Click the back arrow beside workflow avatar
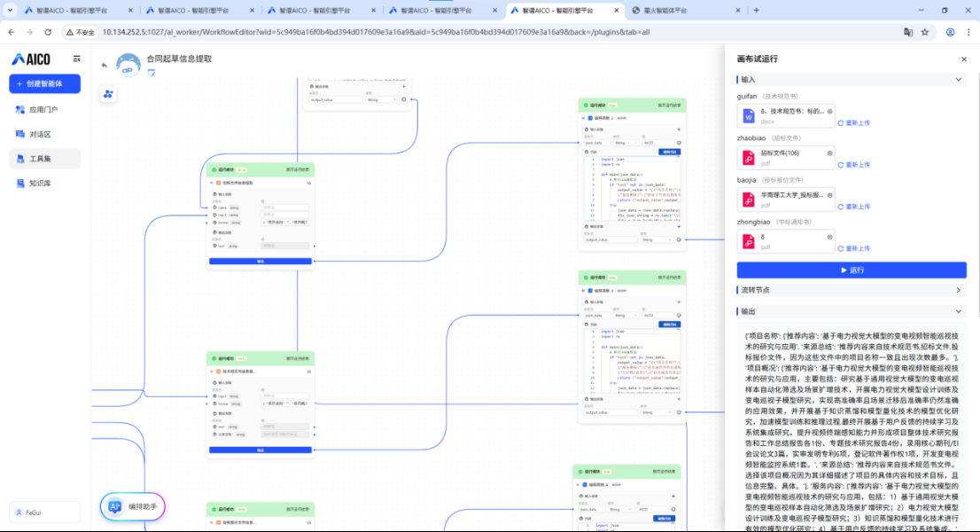 pos(105,65)
